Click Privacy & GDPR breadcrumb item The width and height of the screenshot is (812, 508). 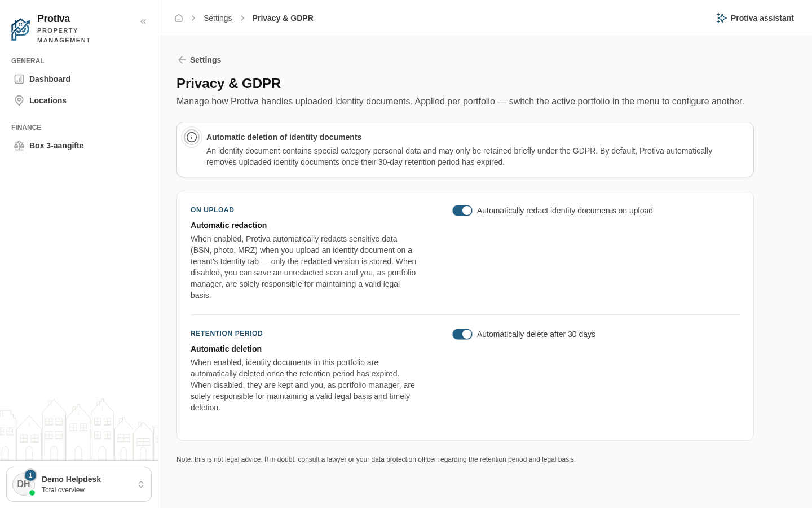pos(283,18)
